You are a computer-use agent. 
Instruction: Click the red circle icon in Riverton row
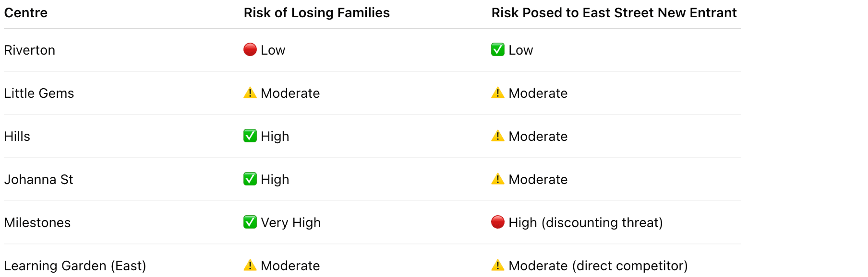250,49
